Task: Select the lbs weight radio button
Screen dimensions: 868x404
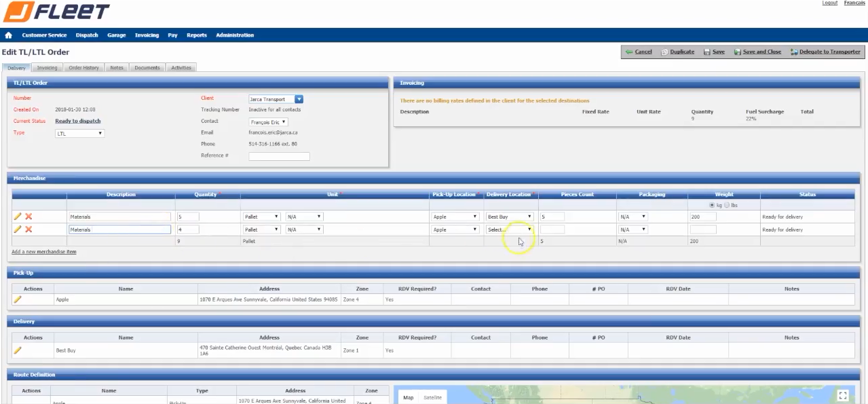Action: [727, 205]
